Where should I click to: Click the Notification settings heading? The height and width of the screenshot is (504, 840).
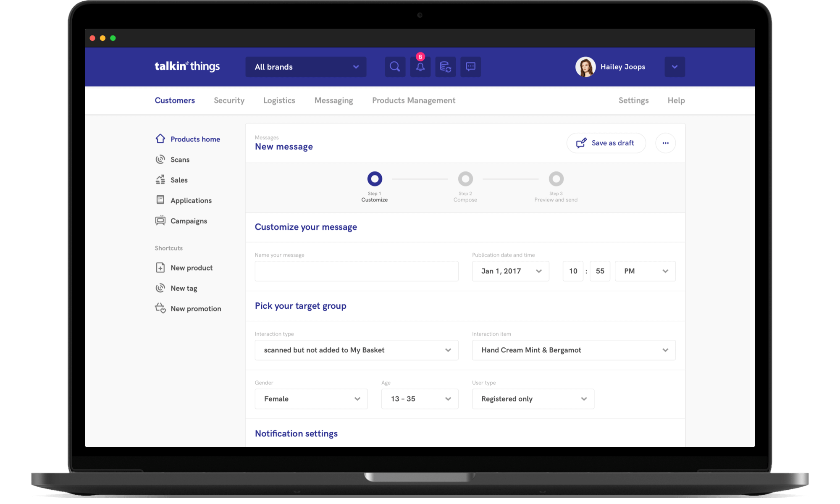296,434
